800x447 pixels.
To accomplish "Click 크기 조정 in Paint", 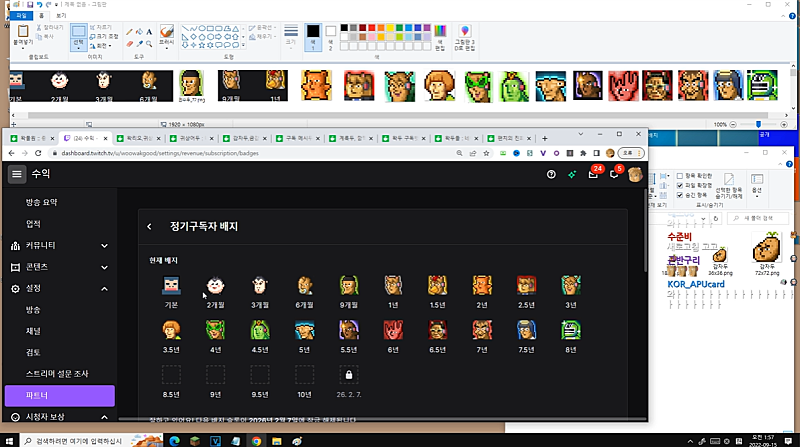I will point(104,37).
